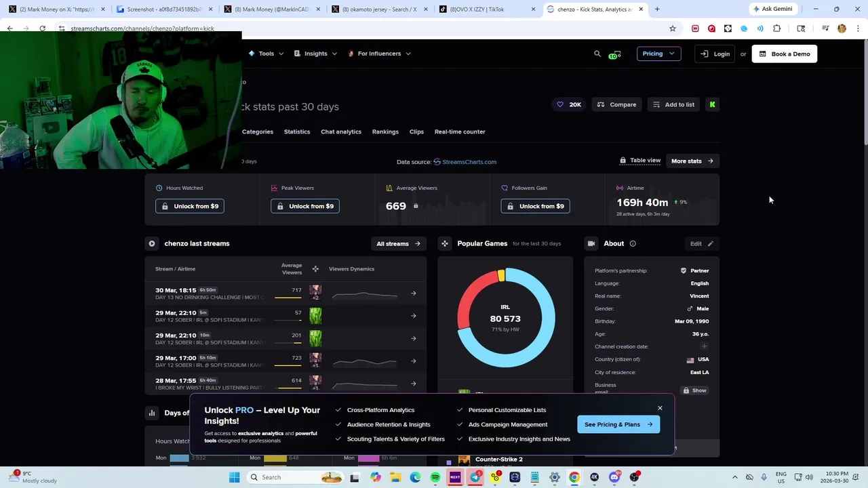Screen dimensions: 868x488
Task: Open Spotify from the taskbar
Action: click(435, 477)
